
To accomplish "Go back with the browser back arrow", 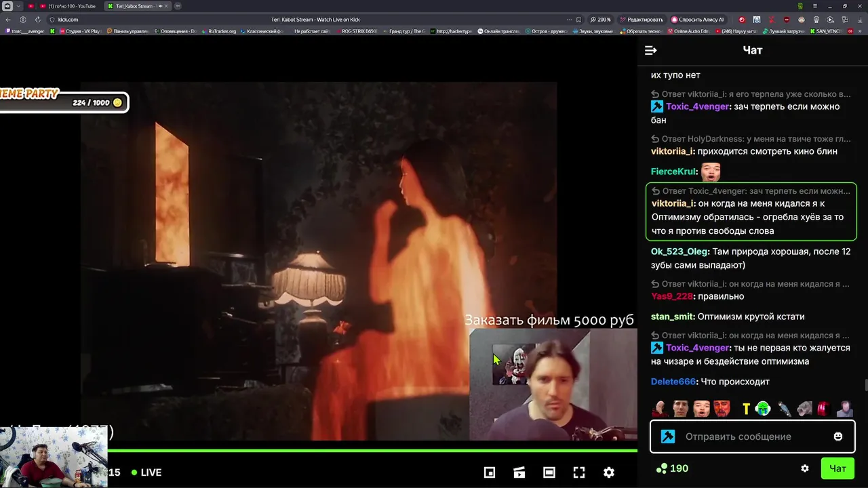I will 8,20.
